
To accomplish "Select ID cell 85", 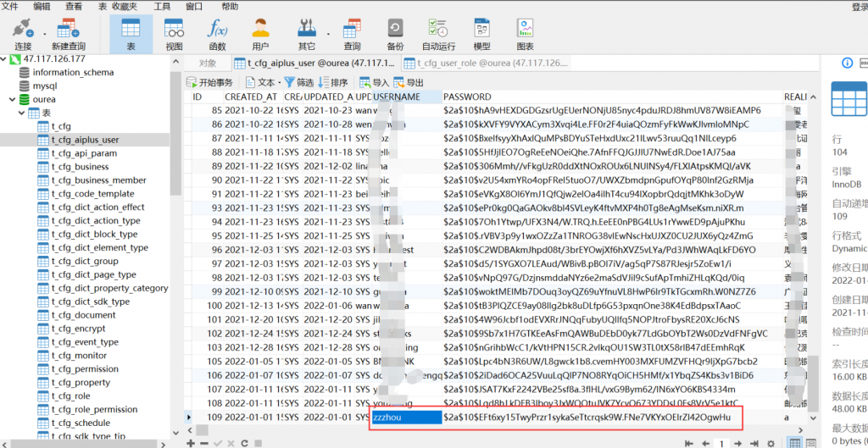I will [x=208, y=111].
